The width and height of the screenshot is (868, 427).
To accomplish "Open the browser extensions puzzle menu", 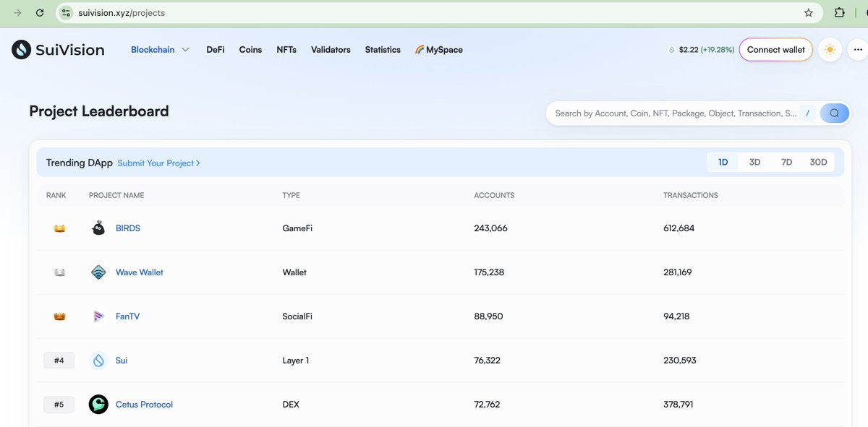I will click(x=841, y=12).
